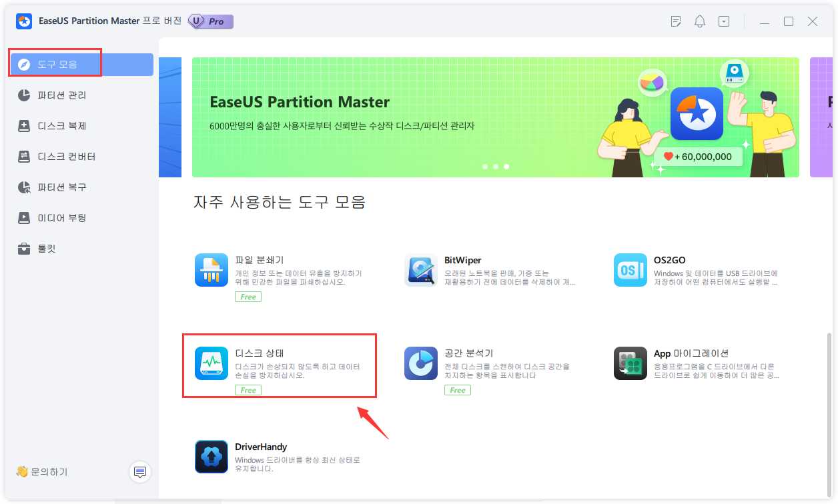Viewport: 838px width, 504px height.
Task: Click the green EaseUS Partition Master banner
Action: click(x=496, y=117)
